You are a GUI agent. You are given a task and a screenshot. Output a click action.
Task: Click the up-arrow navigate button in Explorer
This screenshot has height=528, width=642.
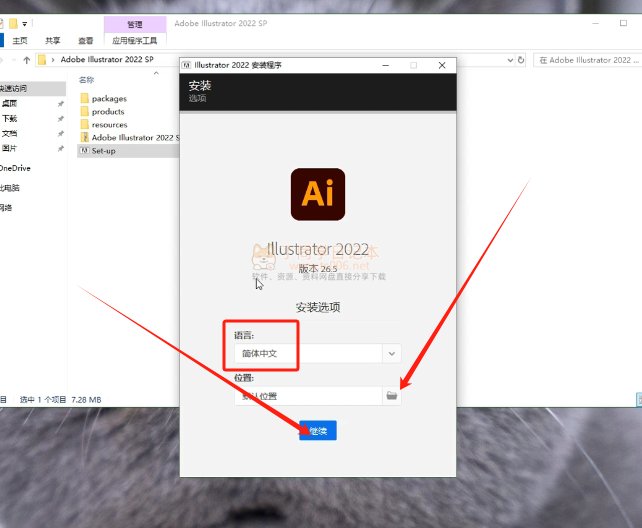(27, 60)
